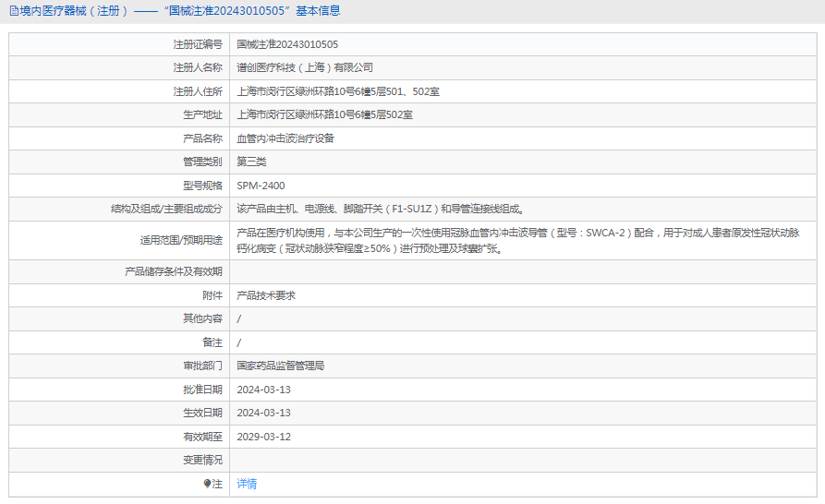
Task: Click the 型号规格 label
Action: 202,186
